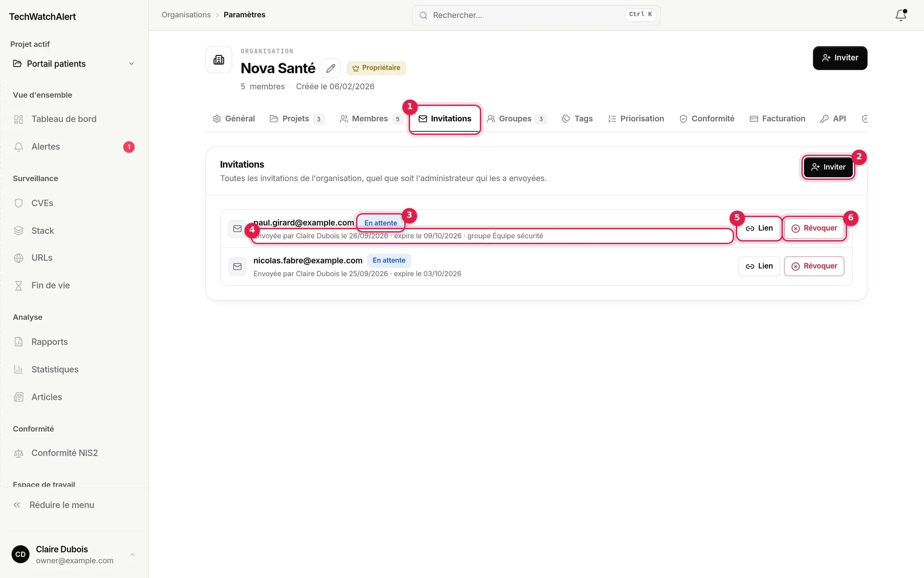The width and height of the screenshot is (924, 578).
Task: Revoke paul.girard@example.com invitation
Action: [814, 228]
